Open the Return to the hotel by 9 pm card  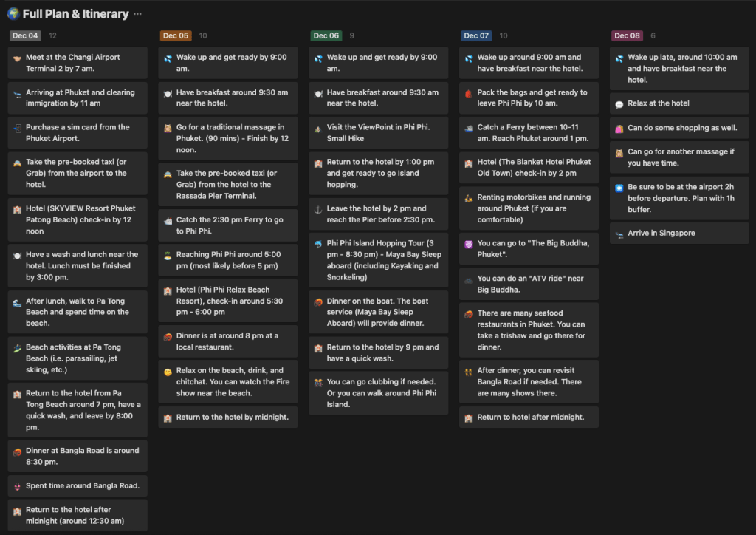click(x=379, y=352)
